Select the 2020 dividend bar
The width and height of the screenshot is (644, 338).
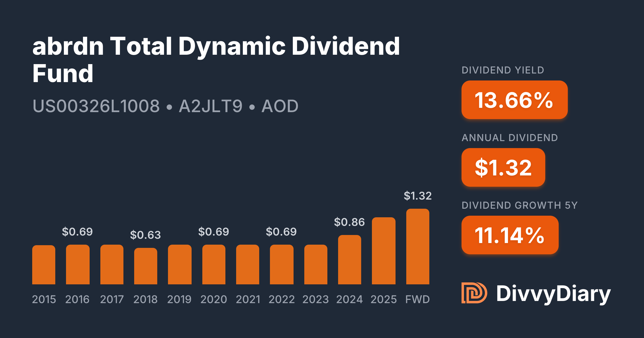(x=214, y=264)
